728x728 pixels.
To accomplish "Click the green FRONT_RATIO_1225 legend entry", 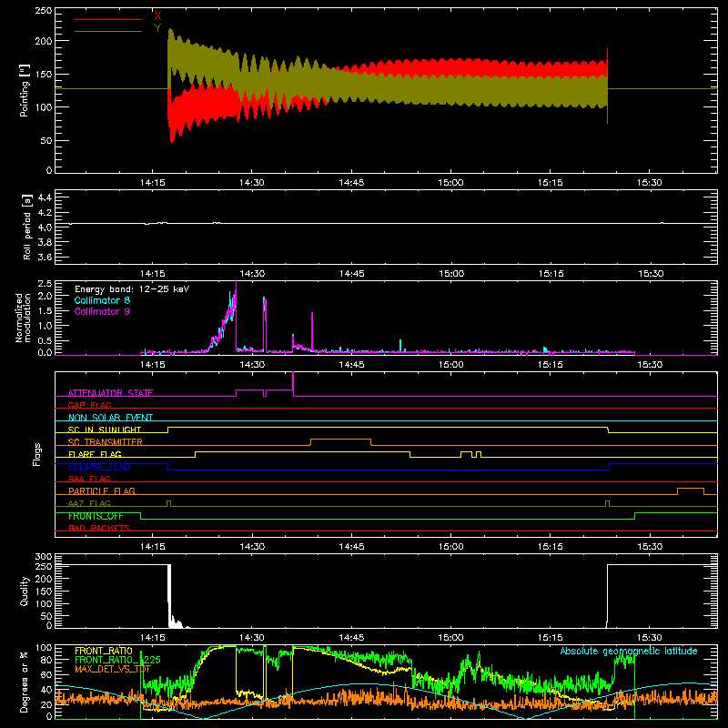I will 117,660.
